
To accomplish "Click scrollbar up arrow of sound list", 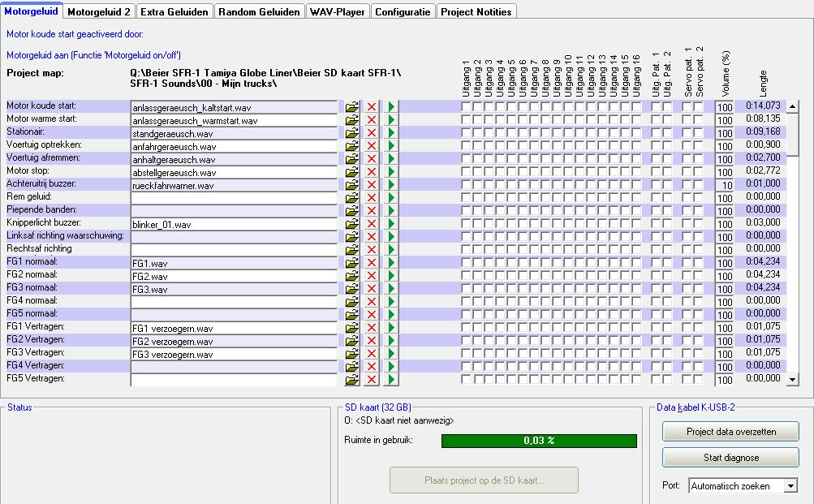I will click(792, 106).
